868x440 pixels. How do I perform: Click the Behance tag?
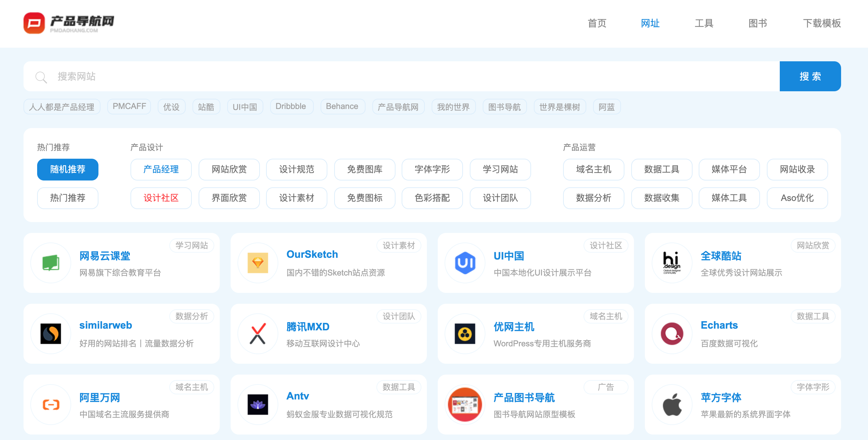342,107
